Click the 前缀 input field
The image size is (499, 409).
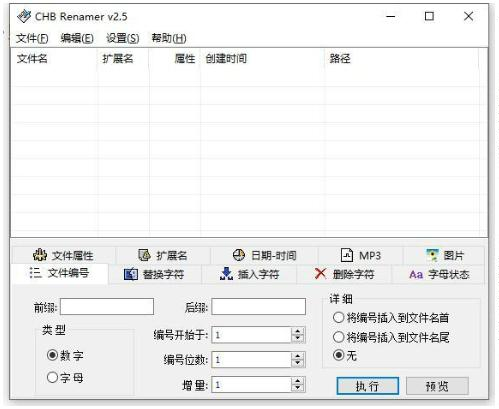point(107,307)
